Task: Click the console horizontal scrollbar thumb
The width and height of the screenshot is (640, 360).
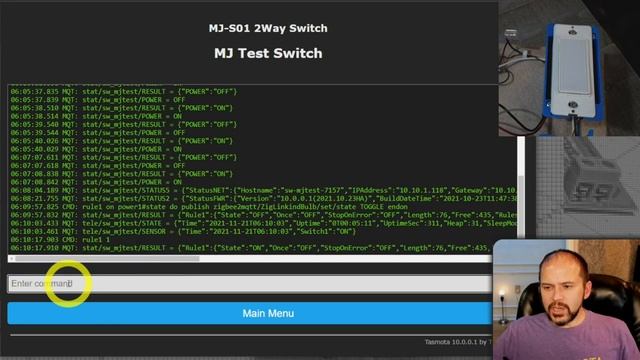Action: pyautogui.click(x=107, y=258)
